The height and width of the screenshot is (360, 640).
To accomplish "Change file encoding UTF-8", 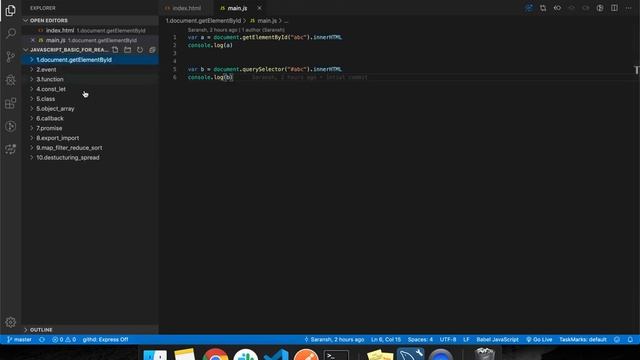I will 448,340.
